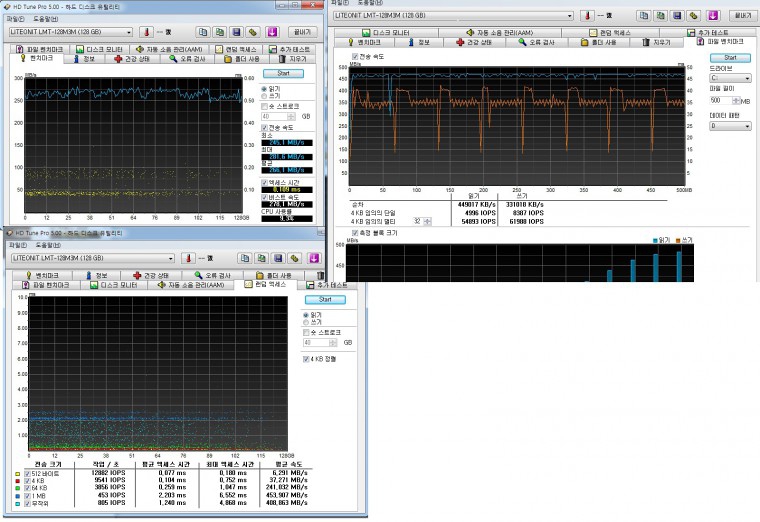Expand drive dropdown in file benchmark window
Viewport: 760px width, 522px height.
(570, 16)
